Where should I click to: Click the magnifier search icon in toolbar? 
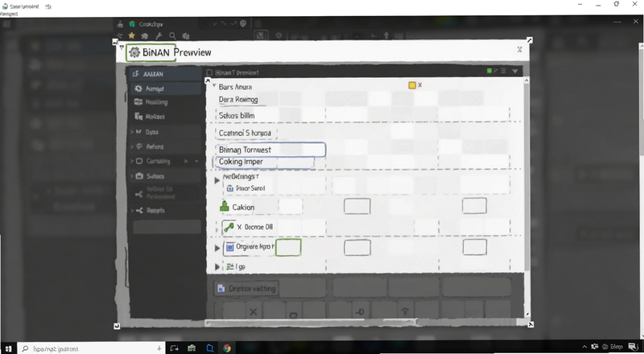coord(172,36)
